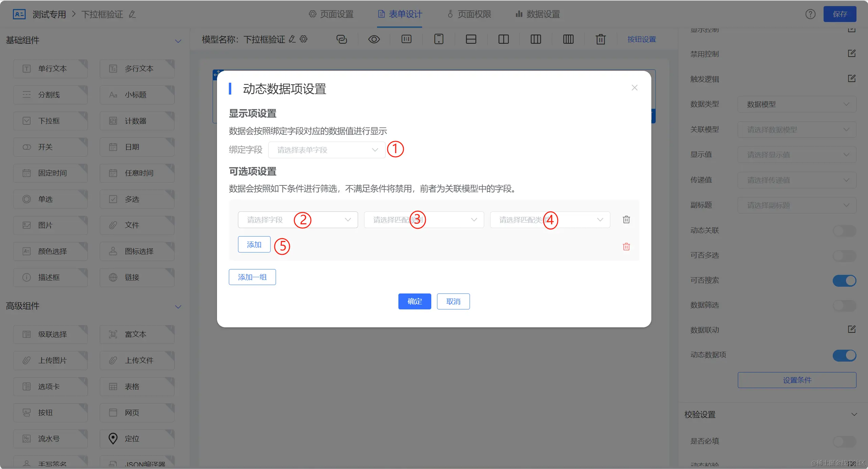This screenshot has width=868, height=469.
Task: Disable the 可否搜索 switch
Action: [844, 281]
